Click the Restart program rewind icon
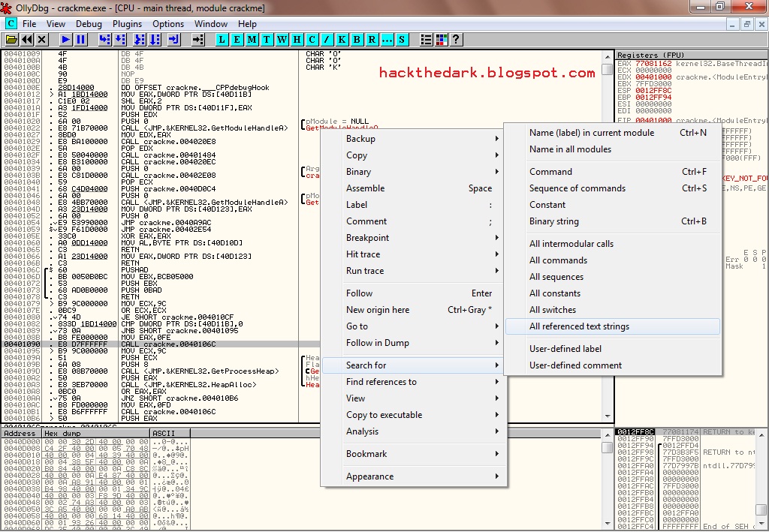This screenshot has width=769, height=532. tap(27, 40)
